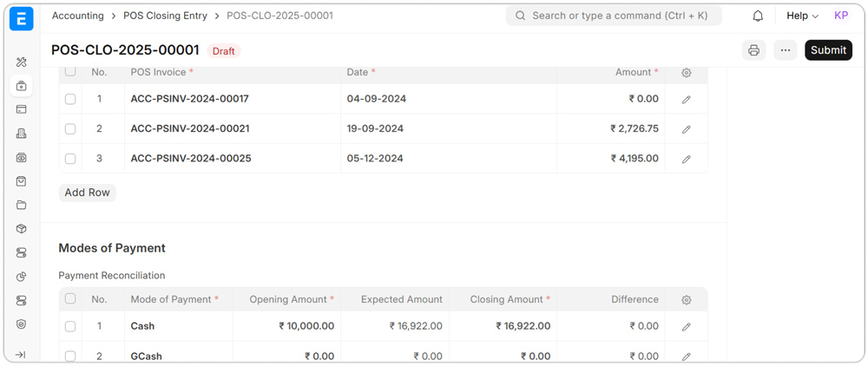Click the ERPNext home logo

[22, 19]
